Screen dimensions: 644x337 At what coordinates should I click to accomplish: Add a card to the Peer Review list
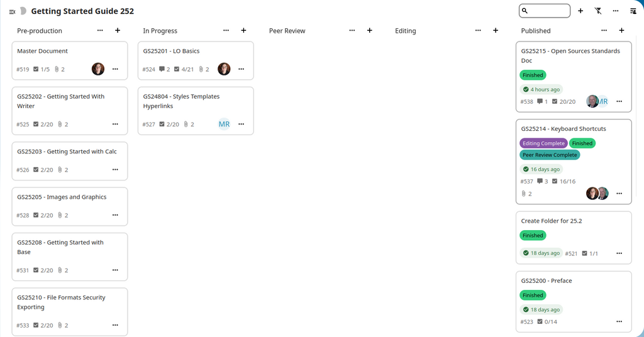point(369,31)
